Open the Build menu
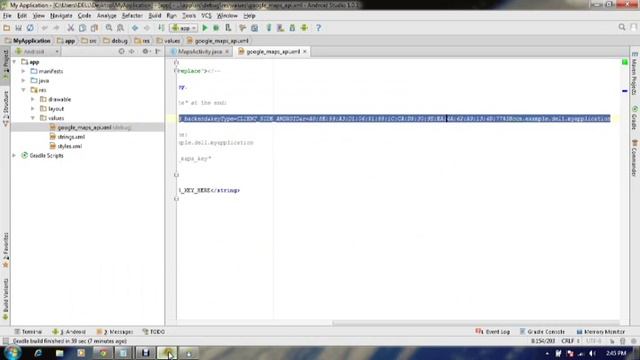Viewport: 640px width, 360px height. 155,16
